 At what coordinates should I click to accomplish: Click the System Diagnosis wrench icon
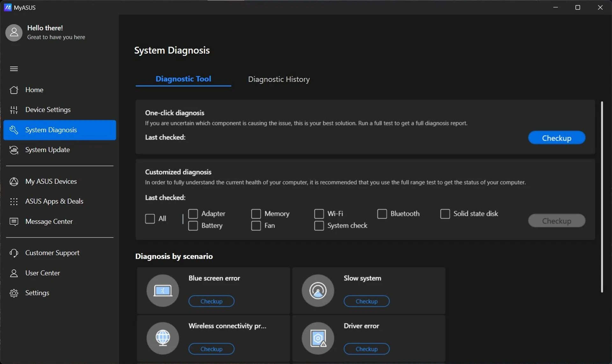pyautogui.click(x=14, y=130)
